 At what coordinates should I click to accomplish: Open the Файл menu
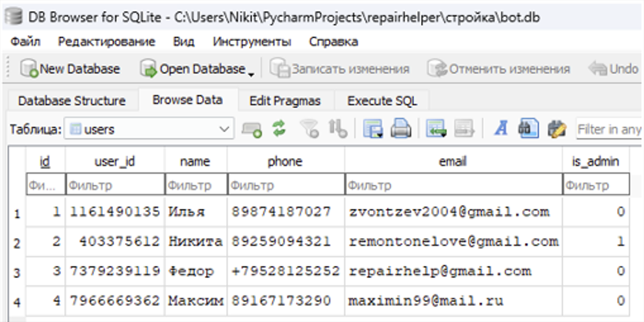(25, 42)
